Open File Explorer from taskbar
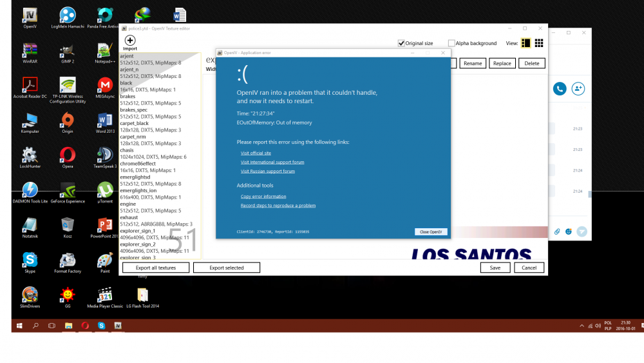This screenshot has height=363, width=644. point(69,326)
